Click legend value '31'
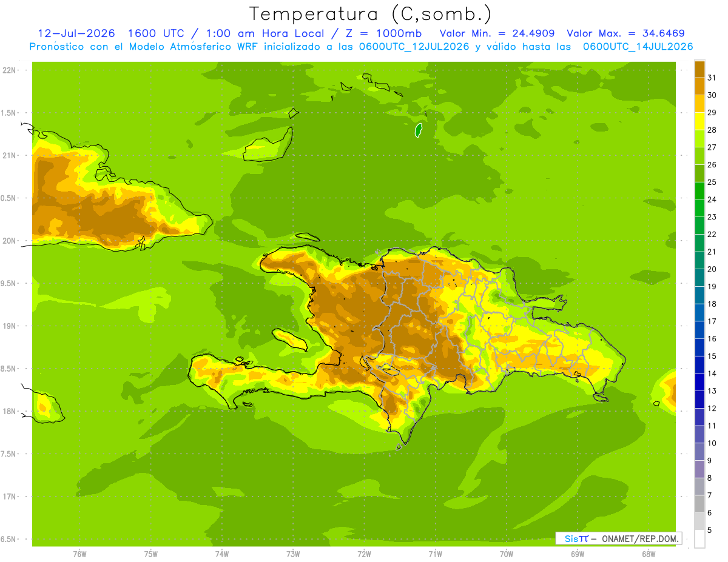Screen dimensions: 728x562 point(712,78)
